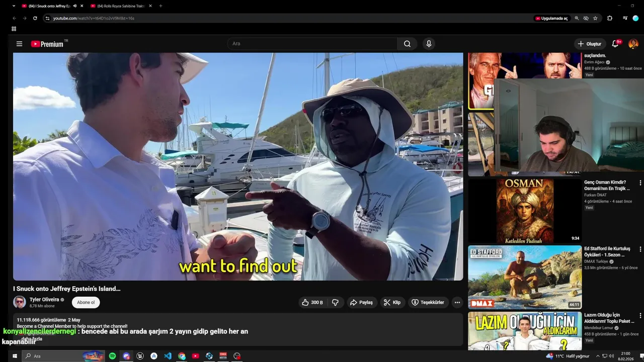
Task: Open browser extensions puzzle icon
Action: [610, 18]
